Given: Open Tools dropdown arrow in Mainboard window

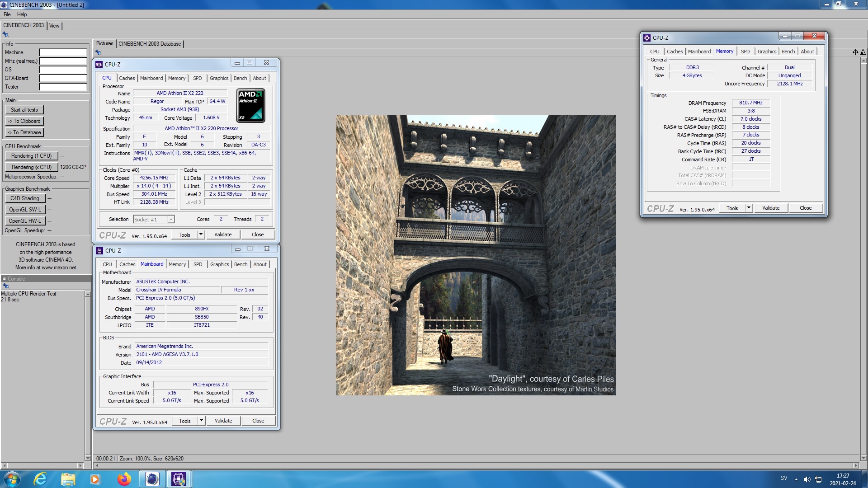Looking at the screenshot, I should [x=202, y=421].
